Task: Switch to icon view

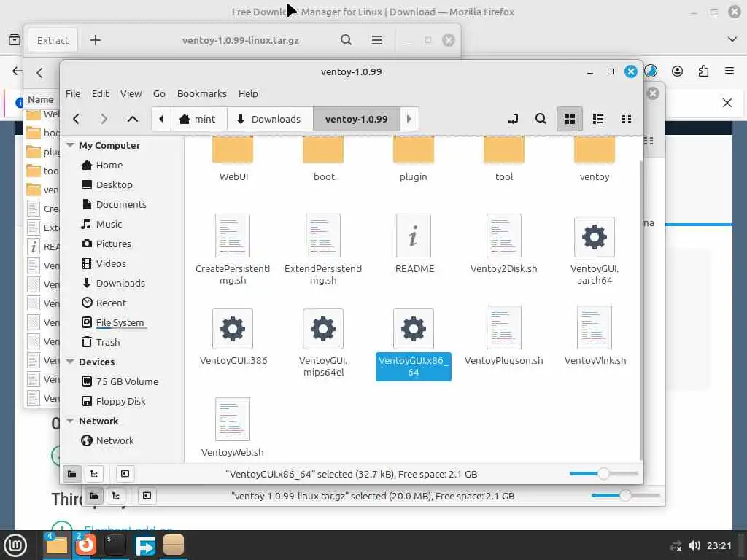Action: click(569, 119)
